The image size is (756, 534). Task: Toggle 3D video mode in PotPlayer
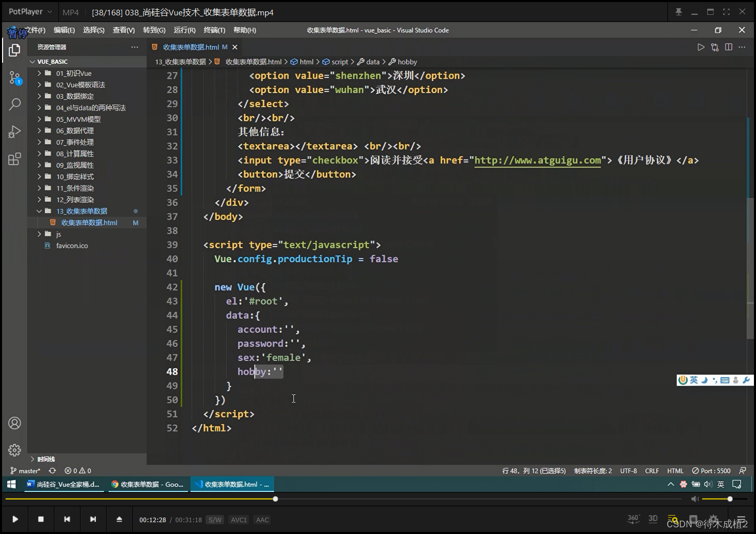(x=653, y=519)
